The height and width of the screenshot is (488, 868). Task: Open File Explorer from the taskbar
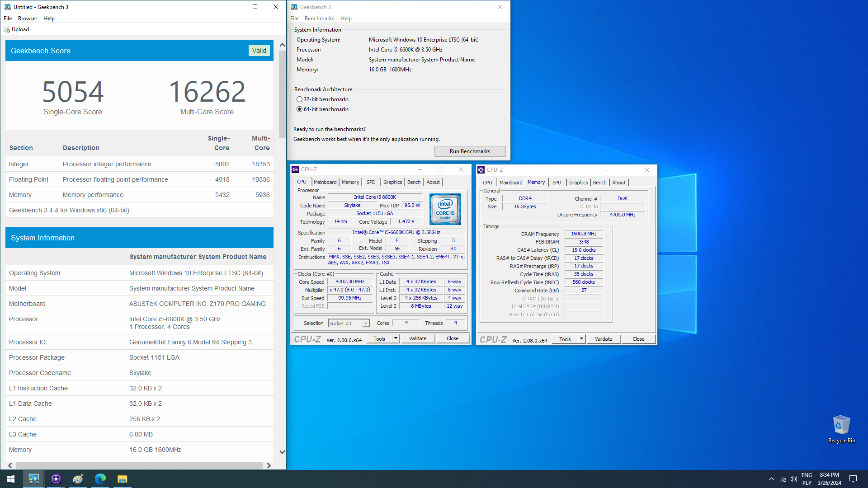click(123, 479)
